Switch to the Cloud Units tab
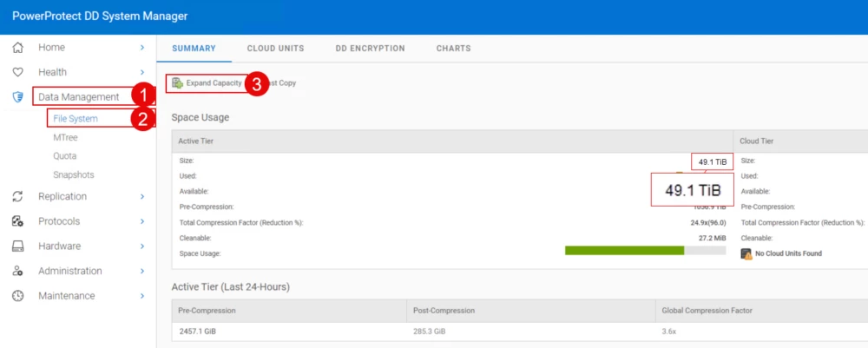 (x=276, y=48)
